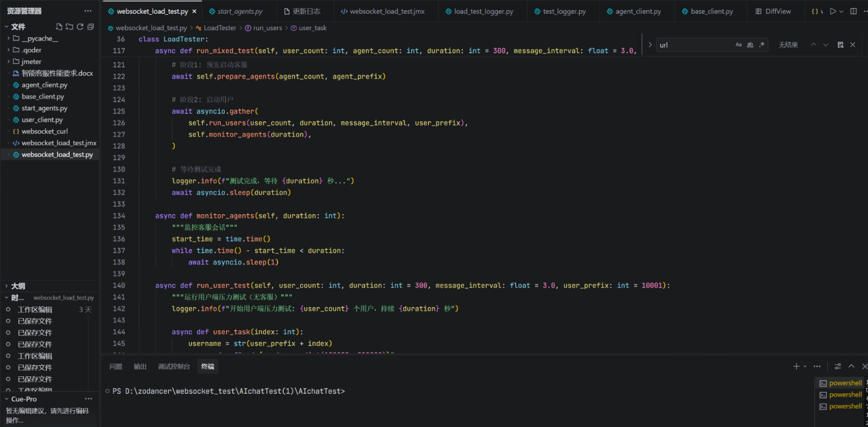Switch to the test_logger.py tab

(x=564, y=11)
